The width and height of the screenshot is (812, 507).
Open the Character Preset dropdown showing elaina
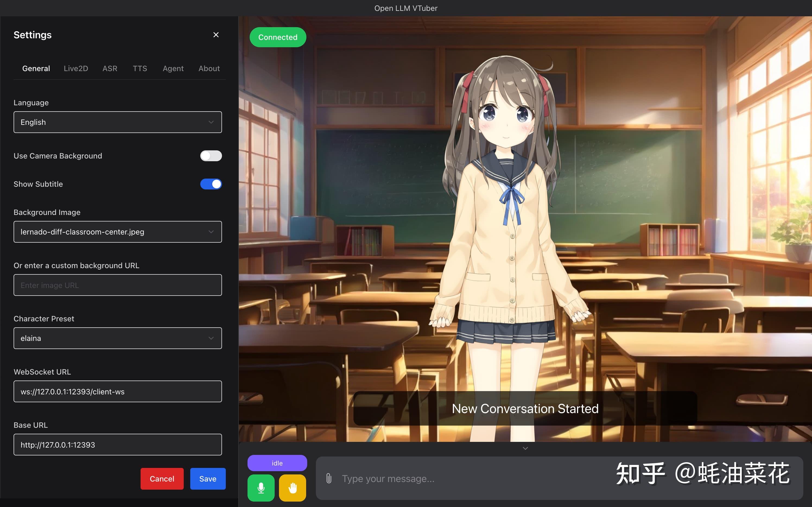(x=118, y=338)
